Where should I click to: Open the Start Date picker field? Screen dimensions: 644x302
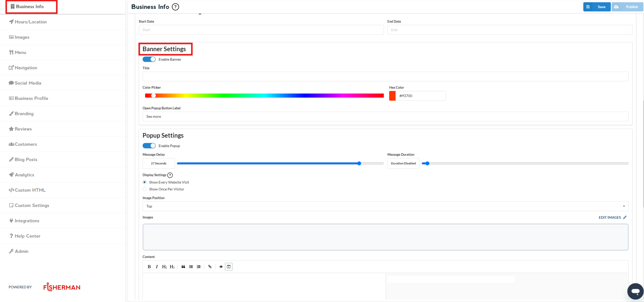[x=261, y=30]
